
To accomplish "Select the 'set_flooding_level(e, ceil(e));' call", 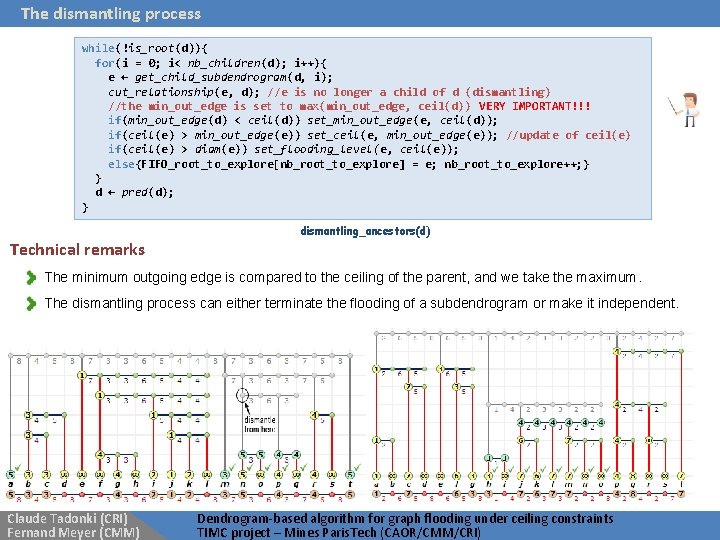I will coord(356,149).
